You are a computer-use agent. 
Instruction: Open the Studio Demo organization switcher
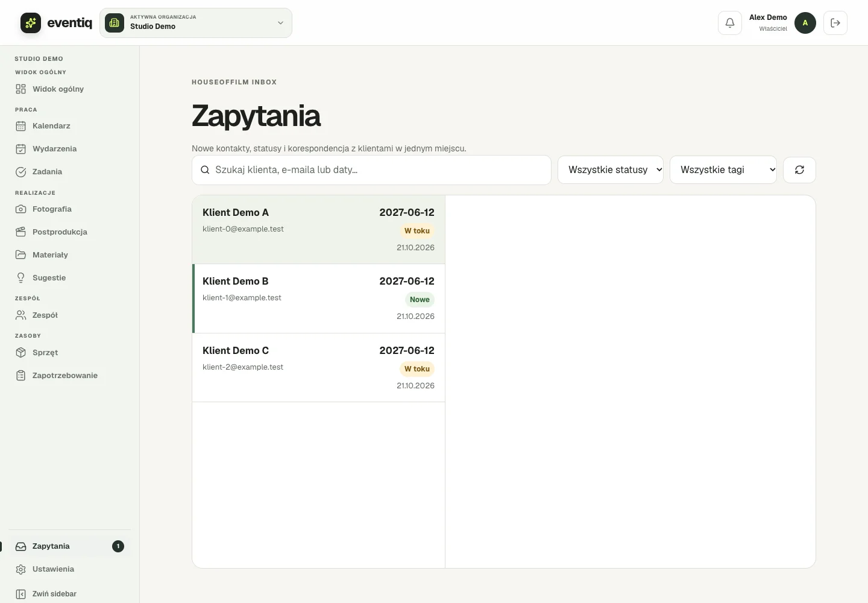pos(196,23)
